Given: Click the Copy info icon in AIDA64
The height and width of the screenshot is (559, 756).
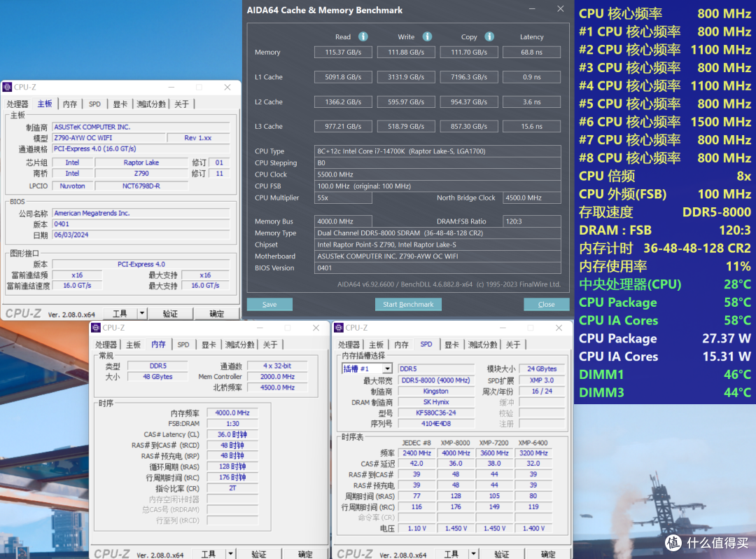Looking at the screenshot, I should pyautogui.click(x=489, y=36).
